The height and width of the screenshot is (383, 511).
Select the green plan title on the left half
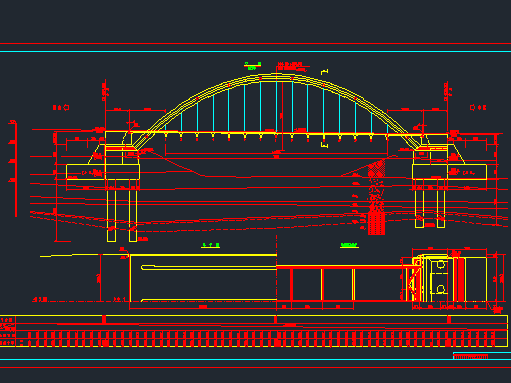211,246
